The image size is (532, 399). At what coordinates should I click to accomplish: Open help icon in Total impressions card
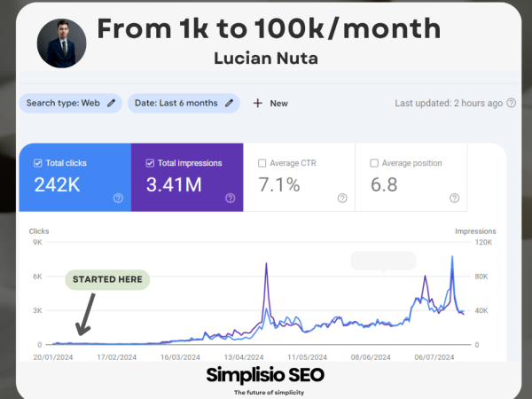pyautogui.click(x=230, y=198)
